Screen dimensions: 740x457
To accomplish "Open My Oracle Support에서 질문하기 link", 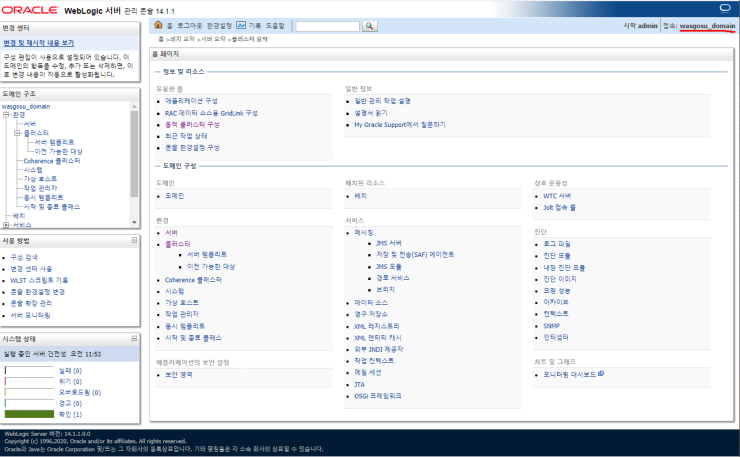I will click(400, 125).
